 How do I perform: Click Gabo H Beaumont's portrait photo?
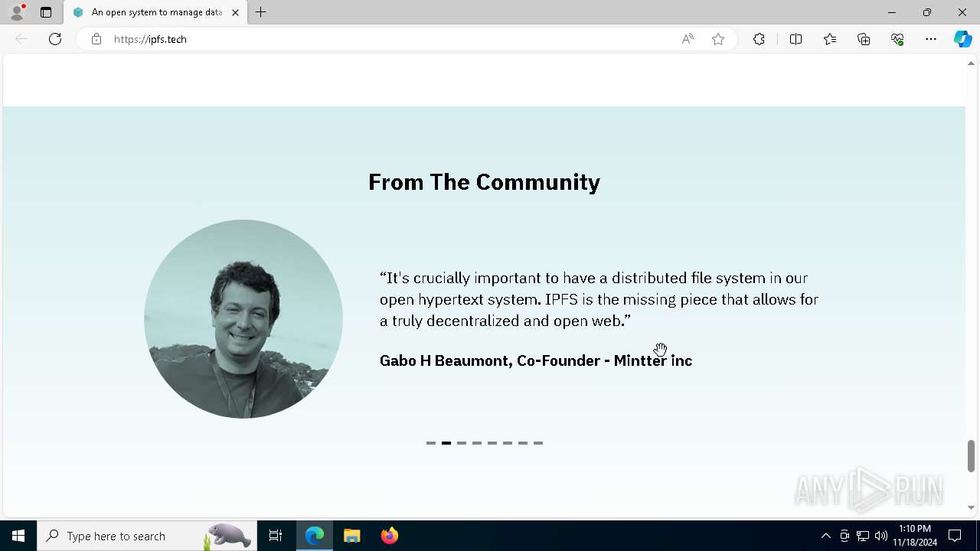coord(243,319)
